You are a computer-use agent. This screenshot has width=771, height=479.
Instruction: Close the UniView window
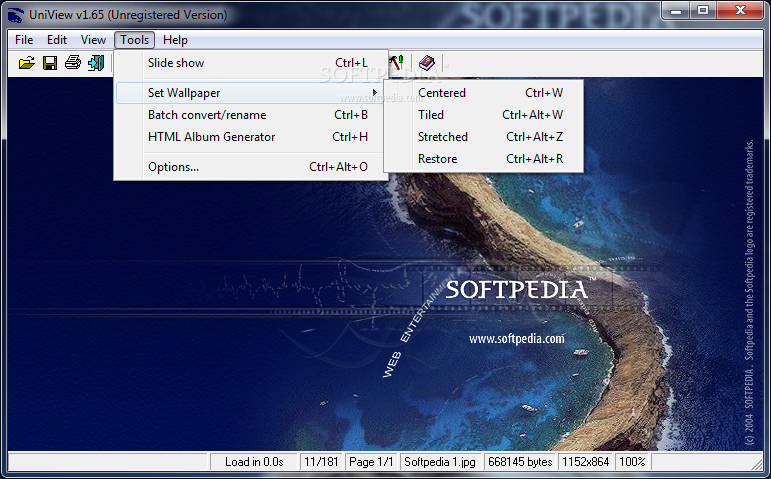click(741, 10)
